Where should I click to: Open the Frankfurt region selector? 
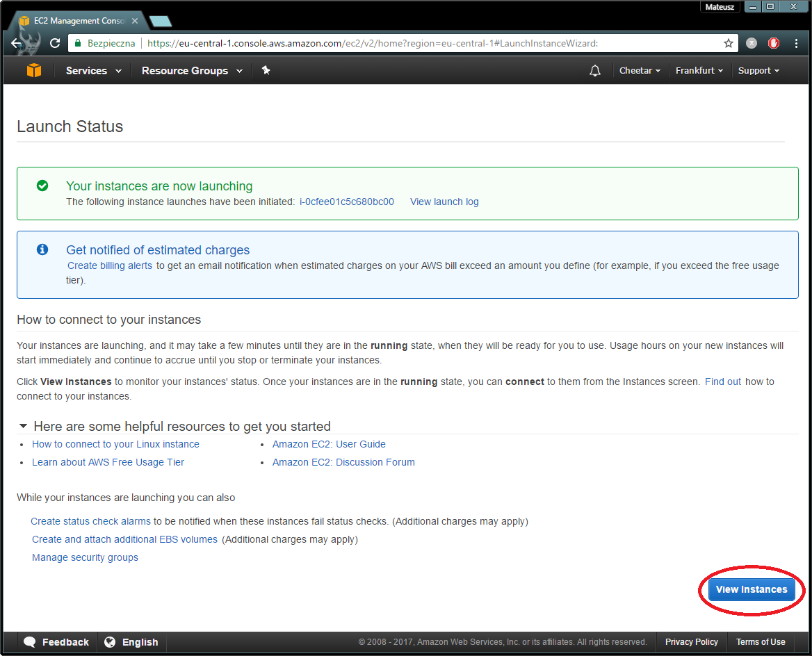[699, 71]
